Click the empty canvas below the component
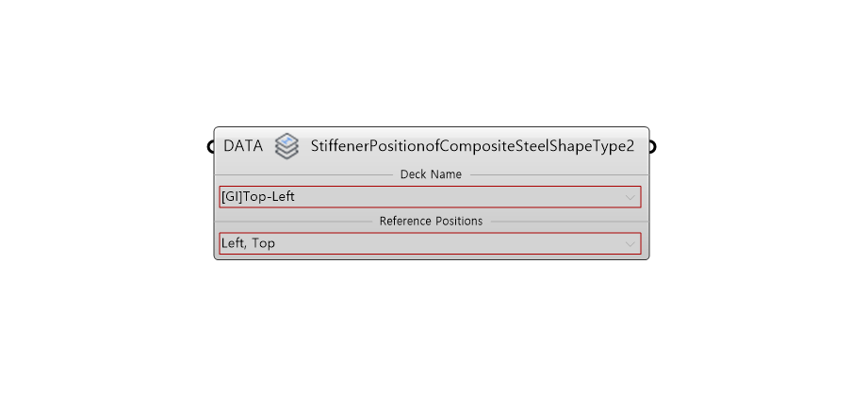This screenshot has width=868, height=396. 432,327
